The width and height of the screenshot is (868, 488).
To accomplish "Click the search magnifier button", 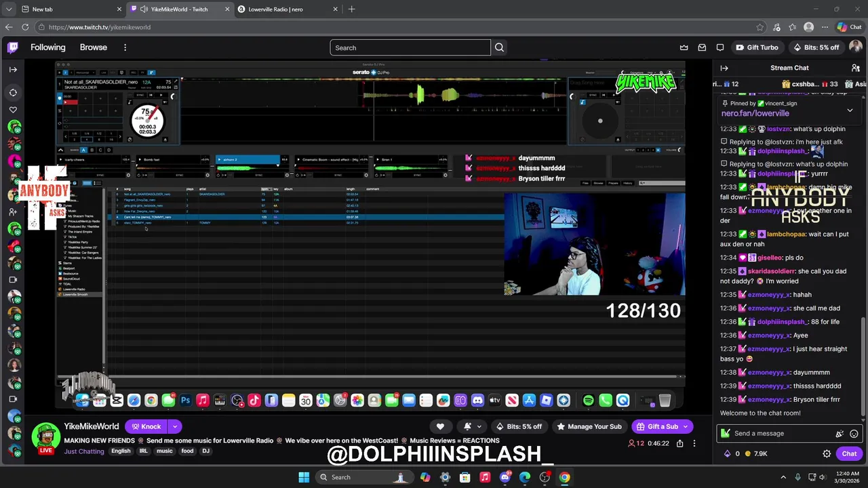I will [x=499, y=47].
